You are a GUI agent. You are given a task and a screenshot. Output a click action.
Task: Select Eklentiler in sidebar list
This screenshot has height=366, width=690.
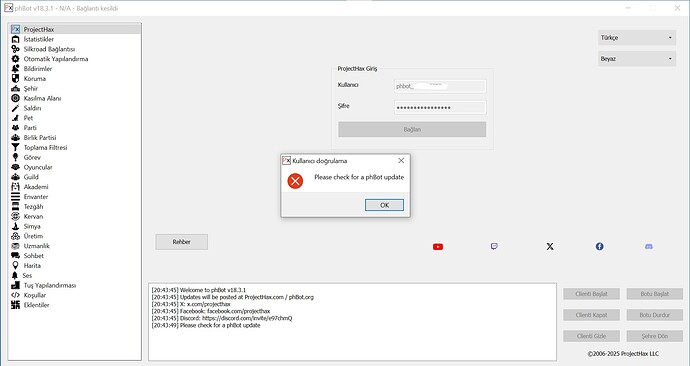[x=74, y=305]
